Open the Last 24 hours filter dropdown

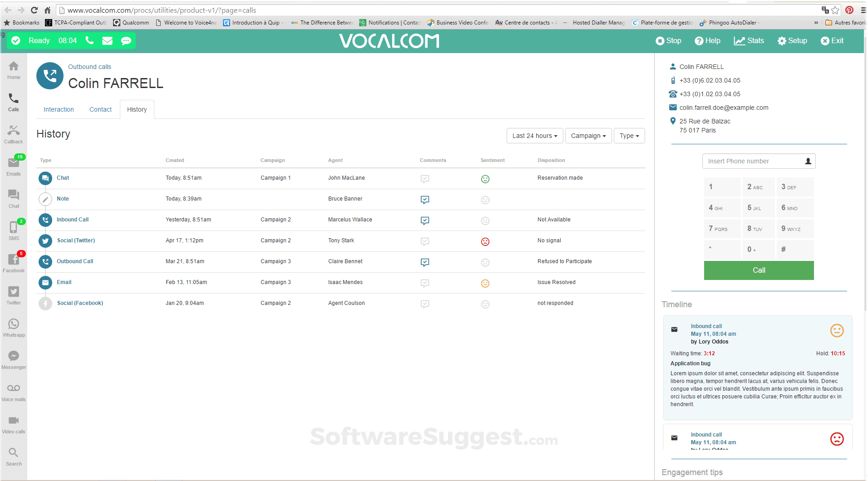pyautogui.click(x=534, y=136)
